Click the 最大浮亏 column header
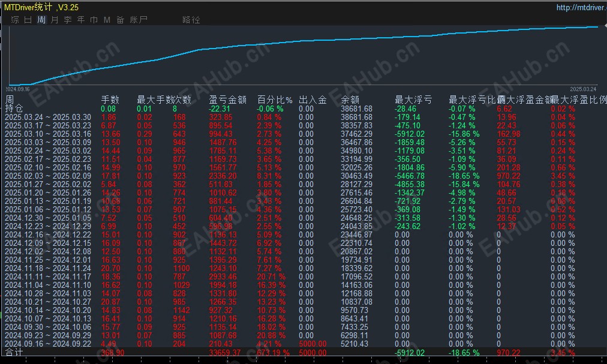Image resolution: width=607 pixels, height=364 pixels. [413, 100]
